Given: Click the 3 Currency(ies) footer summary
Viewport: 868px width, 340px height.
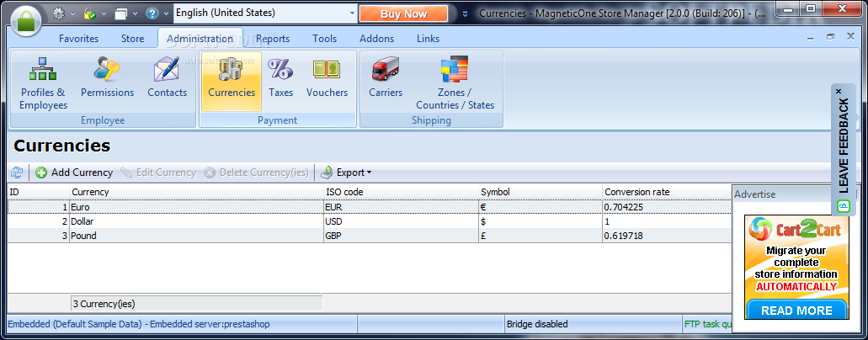Looking at the screenshot, I should pyautogui.click(x=196, y=304).
